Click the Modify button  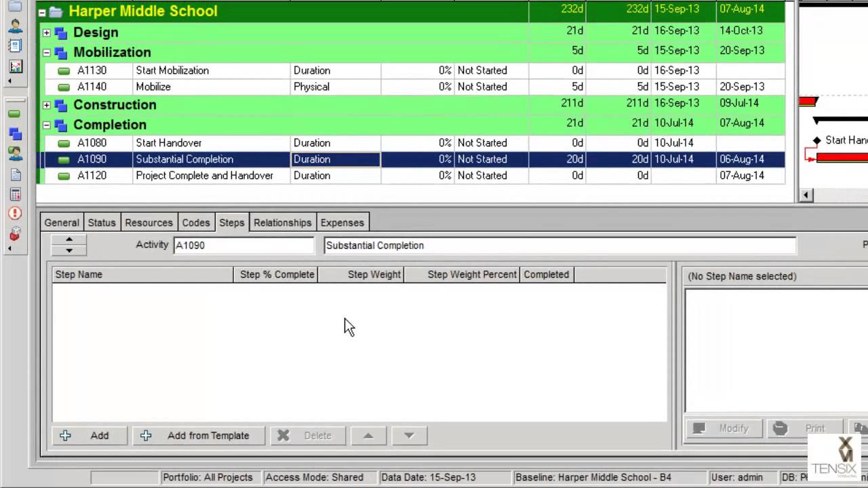point(725,428)
